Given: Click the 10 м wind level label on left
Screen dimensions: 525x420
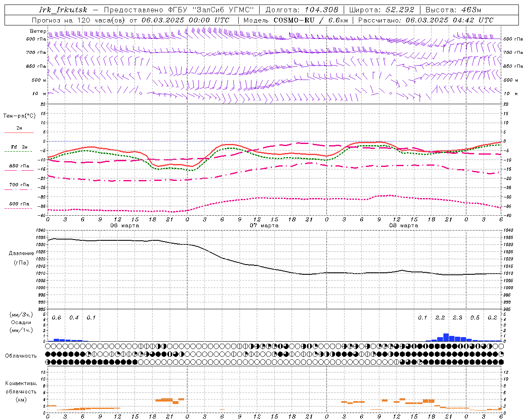Looking at the screenshot, I should click(39, 94).
